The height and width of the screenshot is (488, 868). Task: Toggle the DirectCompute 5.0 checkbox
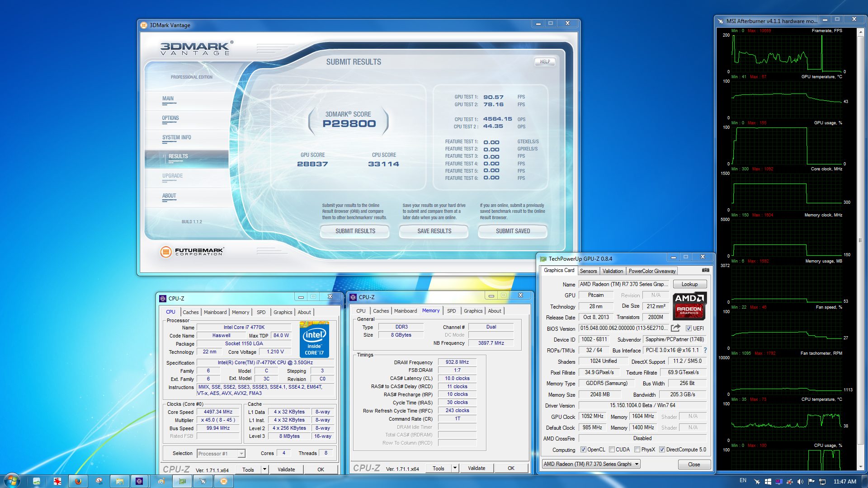click(662, 450)
